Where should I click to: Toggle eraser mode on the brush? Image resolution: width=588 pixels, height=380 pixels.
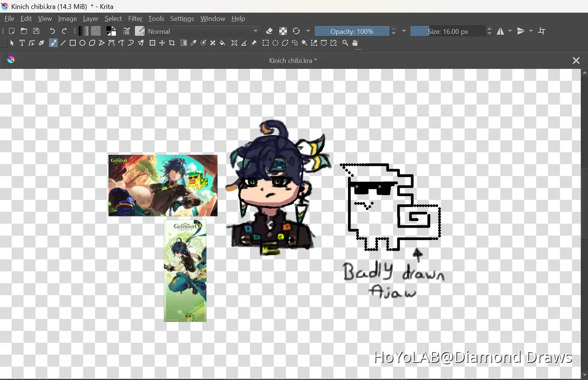tap(269, 31)
